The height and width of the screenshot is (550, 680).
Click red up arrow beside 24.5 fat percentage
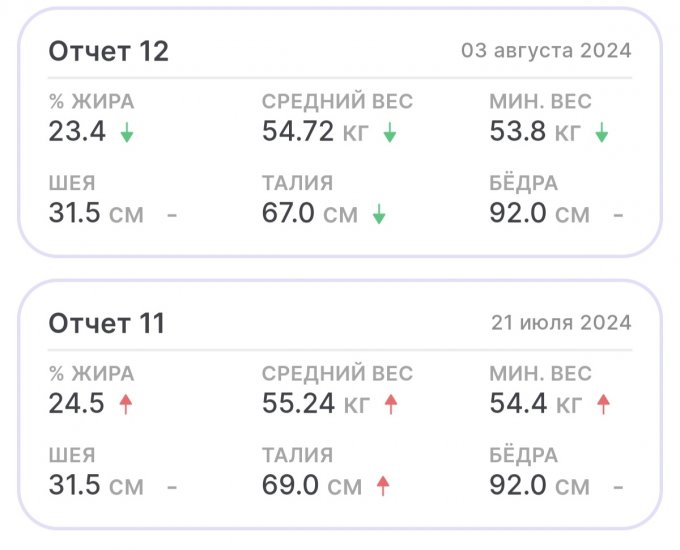tap(126, 405)
